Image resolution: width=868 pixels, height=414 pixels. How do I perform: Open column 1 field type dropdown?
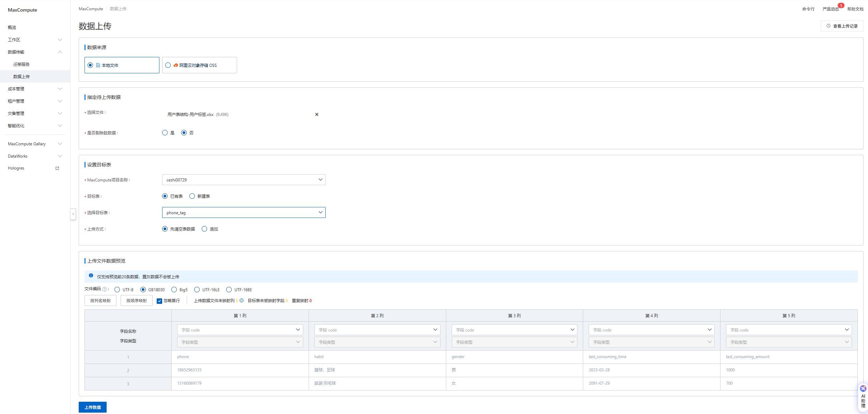[240, 342]
